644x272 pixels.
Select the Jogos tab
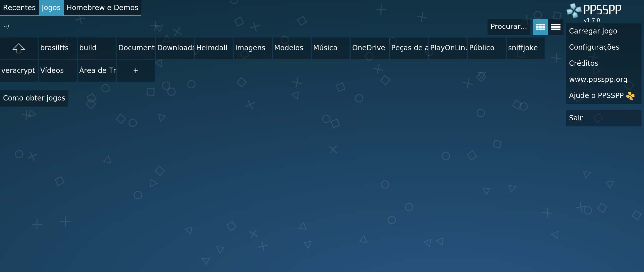pyautogui.click(x=51, y=8)
